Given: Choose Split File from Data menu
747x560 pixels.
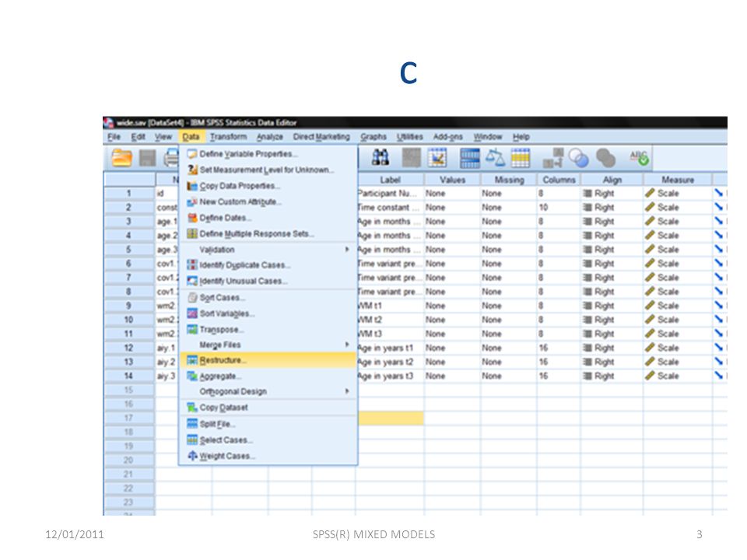Looking at the screenshot, I should (268, 424).
